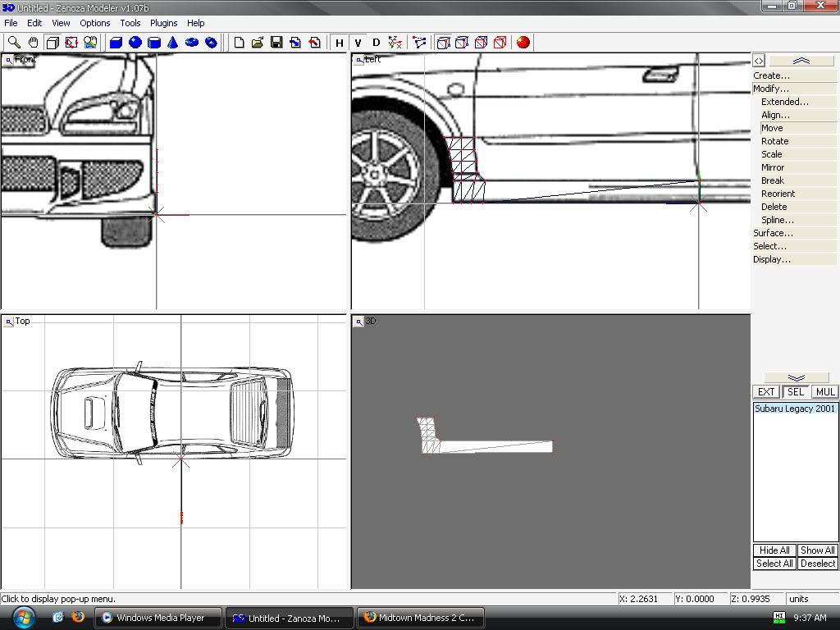840x630 pixels.
Task: Click the Hide All button
Action: [774, 550]
